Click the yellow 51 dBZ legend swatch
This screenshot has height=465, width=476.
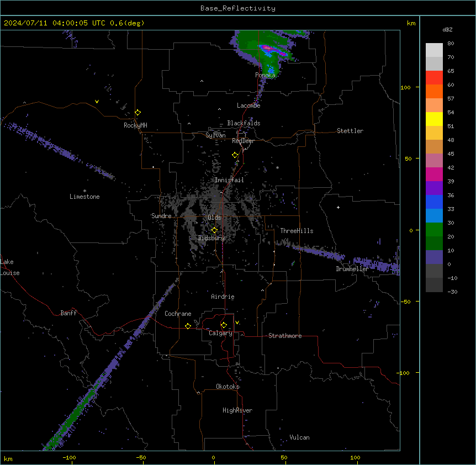point(434,119)
